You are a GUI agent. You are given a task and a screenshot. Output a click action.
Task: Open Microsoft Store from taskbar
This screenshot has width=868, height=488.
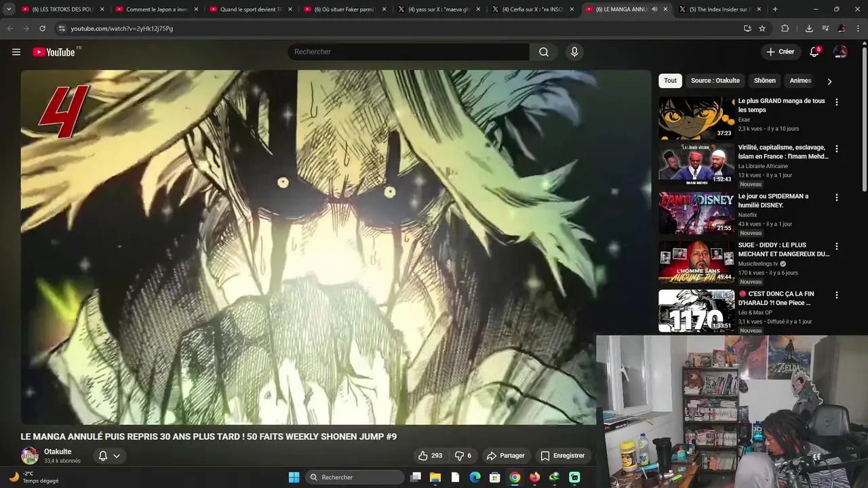(x=495, y=477)
